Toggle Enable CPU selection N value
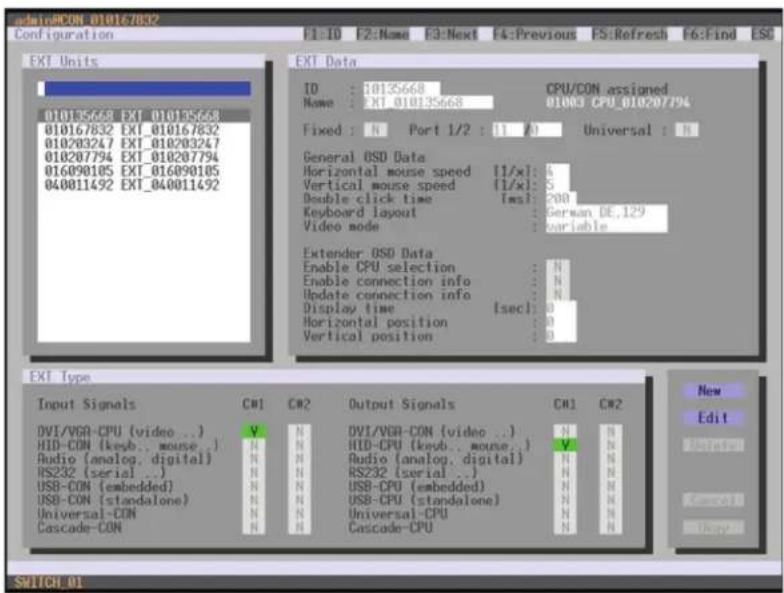Screen dimensions: 784x593 (557, 266)
